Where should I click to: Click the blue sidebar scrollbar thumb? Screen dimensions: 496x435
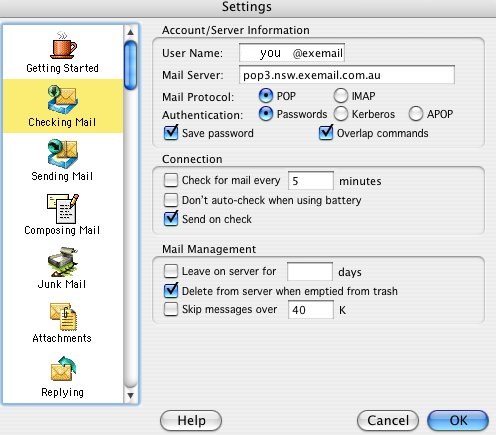pos(130,65)
